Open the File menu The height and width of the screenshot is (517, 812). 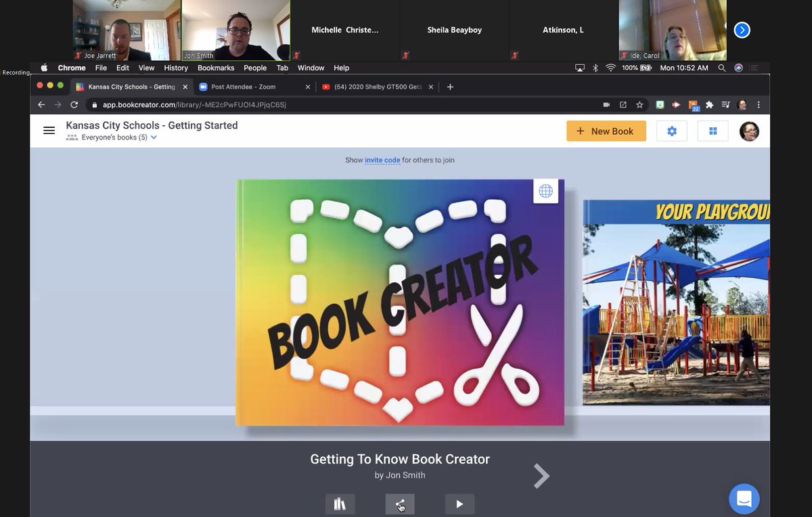click(x=101, y=68)
